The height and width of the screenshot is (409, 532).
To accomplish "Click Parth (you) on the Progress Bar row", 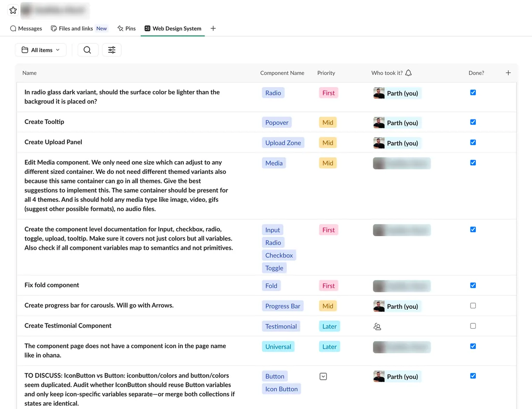I will pos(397,306).
